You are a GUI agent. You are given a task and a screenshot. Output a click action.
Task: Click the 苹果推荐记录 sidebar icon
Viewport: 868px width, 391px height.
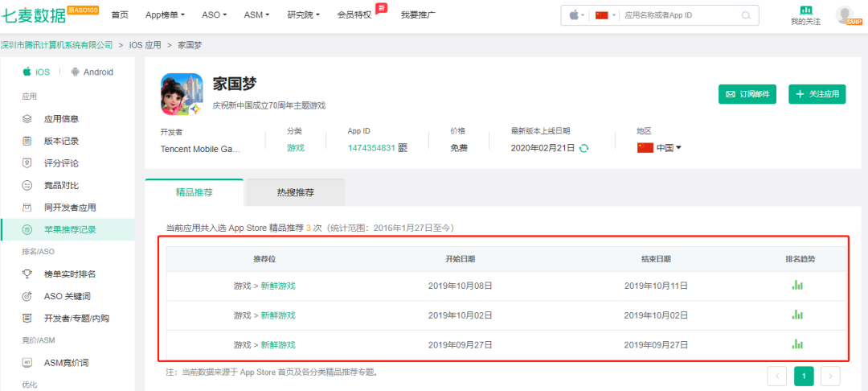[x=27, y=230]
